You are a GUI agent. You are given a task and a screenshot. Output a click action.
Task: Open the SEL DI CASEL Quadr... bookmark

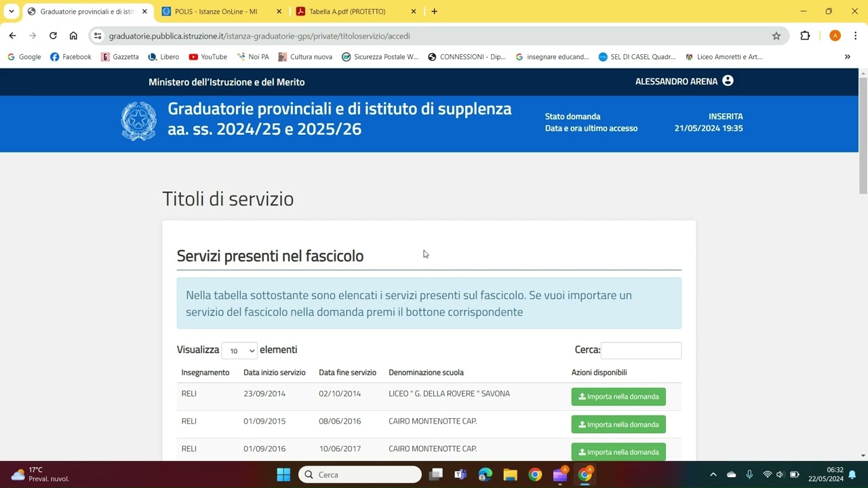tap(637, 57)
